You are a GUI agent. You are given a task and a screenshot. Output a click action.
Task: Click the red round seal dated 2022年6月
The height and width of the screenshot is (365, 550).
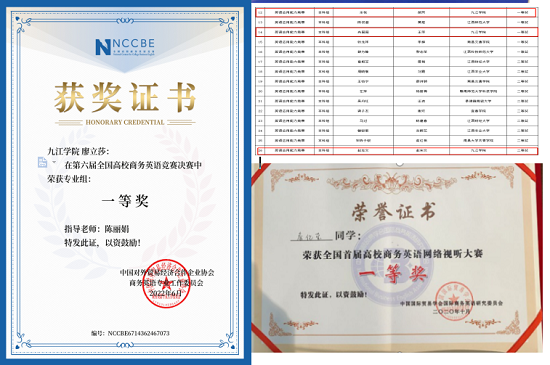(166, 284)
